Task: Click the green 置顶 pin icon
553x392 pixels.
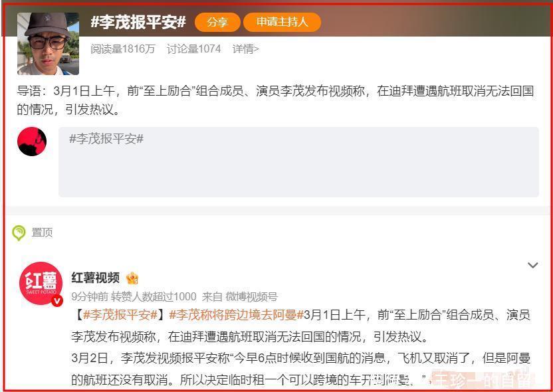Action: (x=19, y=233)
